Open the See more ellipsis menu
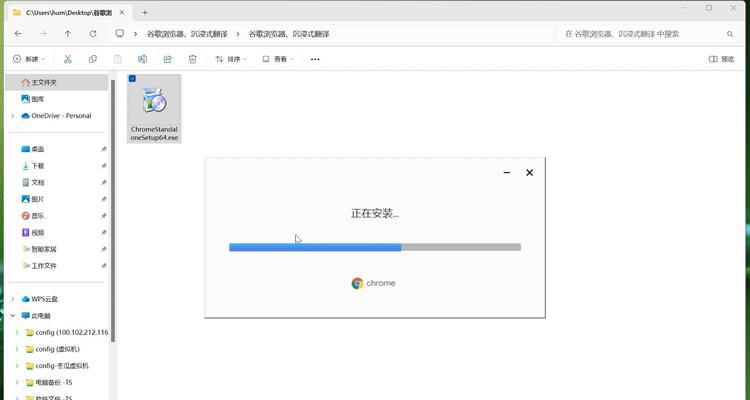The height and width of the screenshot is (400, 750). click(x=315, y=59)
